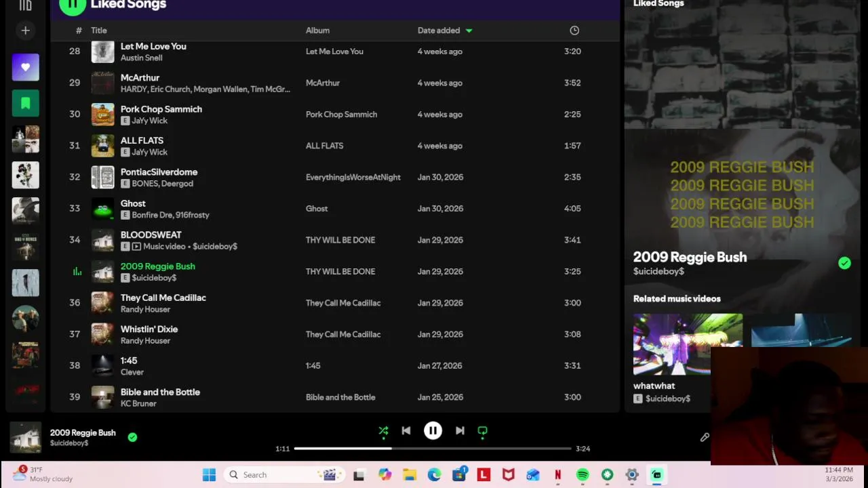Open $uicideboy$ artist in the bottom now playing bar
The image size is (868, 488).
tap(69, 443)
